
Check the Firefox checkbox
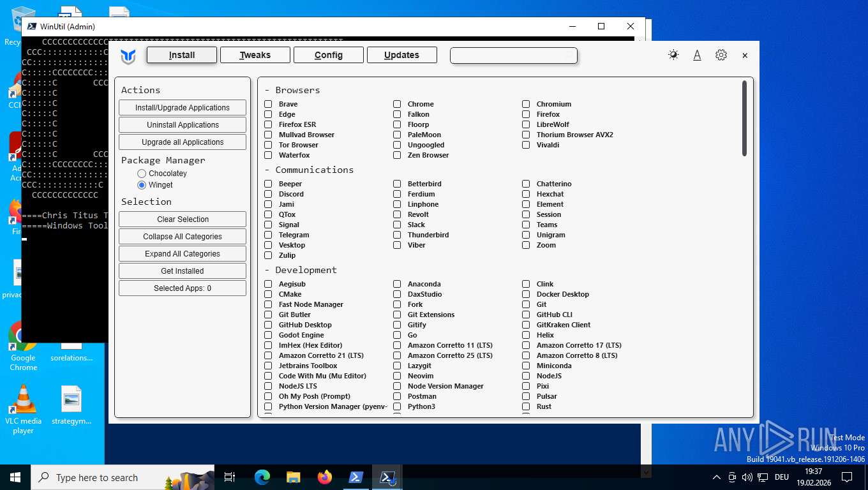[x=526, y=114]
